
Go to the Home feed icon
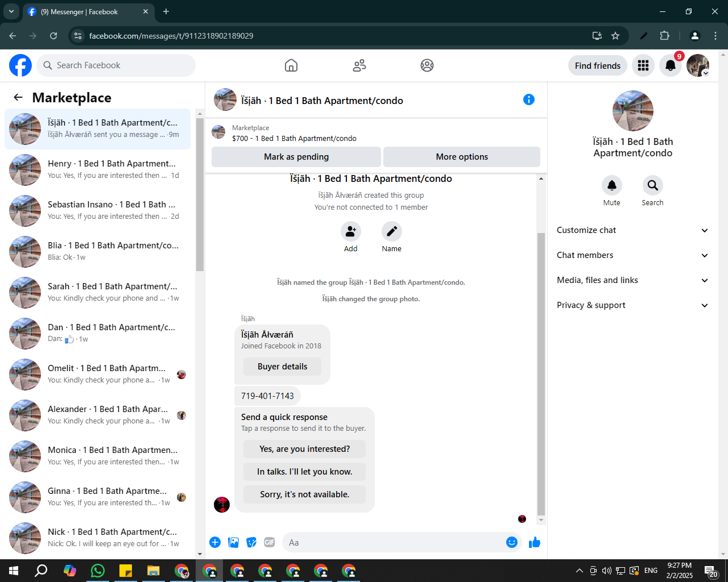tap(291, 65)
